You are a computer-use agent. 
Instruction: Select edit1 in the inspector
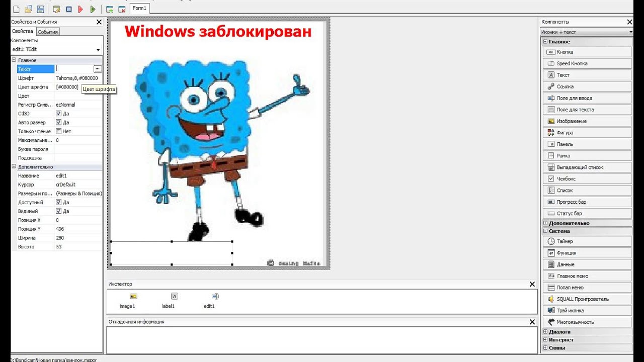click(x=209, y=301)
